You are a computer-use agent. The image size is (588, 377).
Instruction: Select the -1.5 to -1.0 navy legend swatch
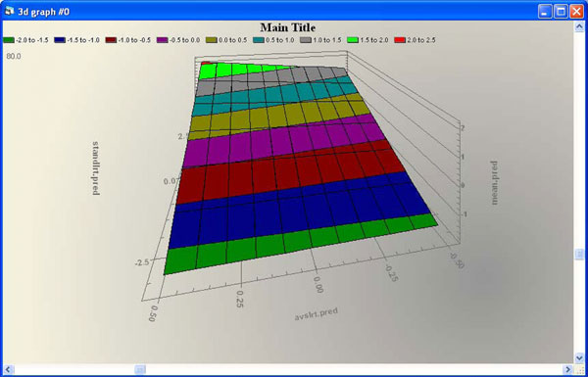(x=60, y=40)
